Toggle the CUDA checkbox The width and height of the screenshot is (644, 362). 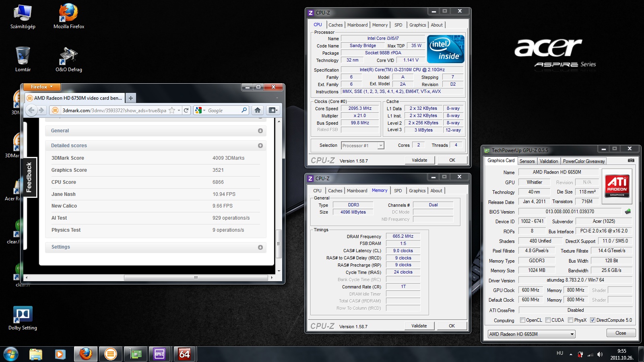(x=548, y=320)
